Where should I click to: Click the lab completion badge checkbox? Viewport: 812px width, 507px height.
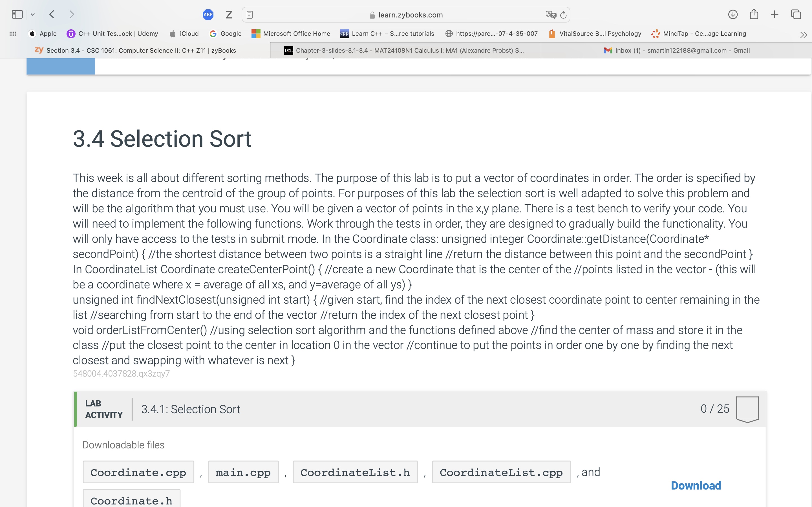point(747,409)
